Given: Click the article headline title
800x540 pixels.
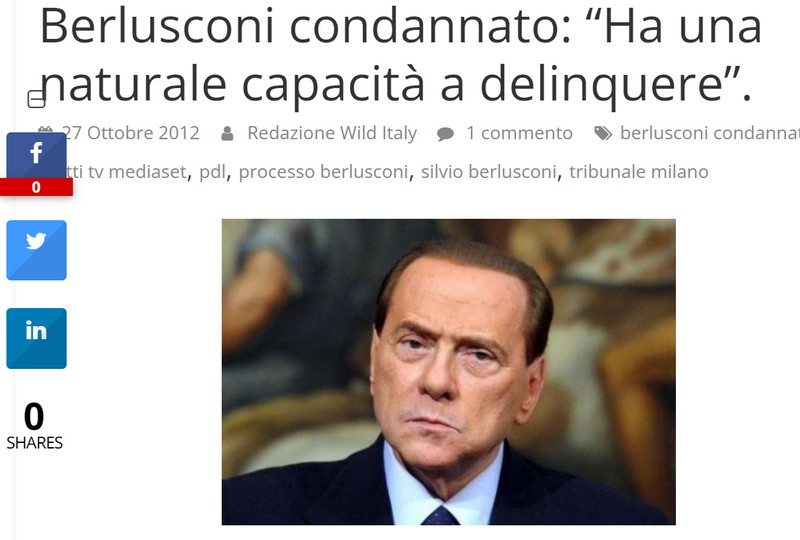Looking at the screenshot, I should pyautogui.click(x=401, y=54).
